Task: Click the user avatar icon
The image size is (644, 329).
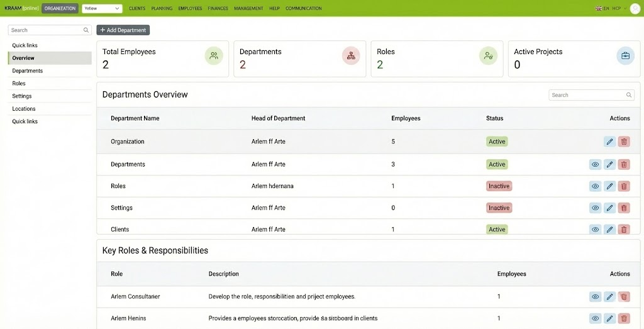Action: pyautogui.click(x=635, y=9)
